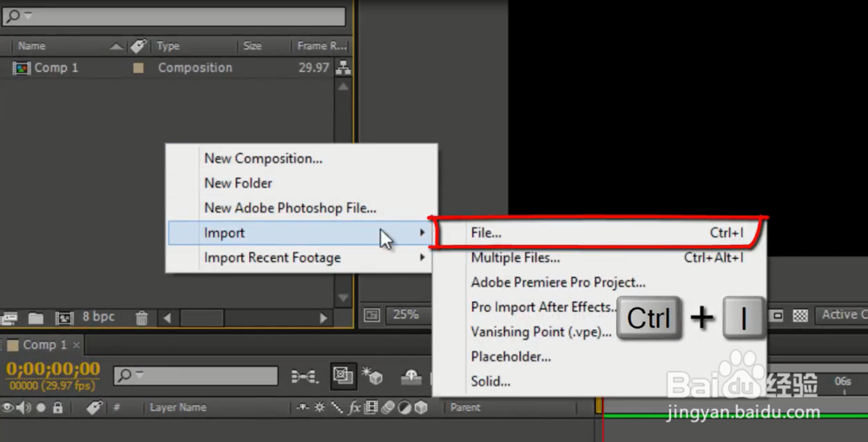Click the Interpret Footage icon in Project panel
The height and width of the screenshot is (442, 868).
[9, 318]
